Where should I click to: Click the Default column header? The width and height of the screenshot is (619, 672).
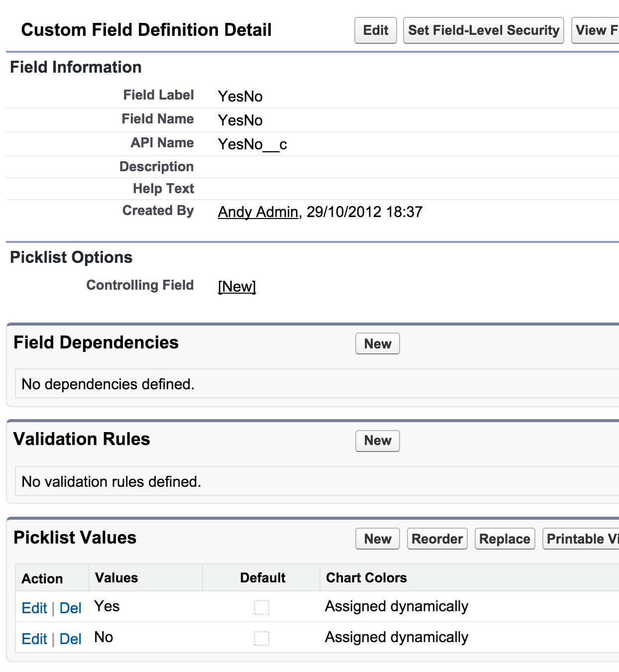(262, 578)
